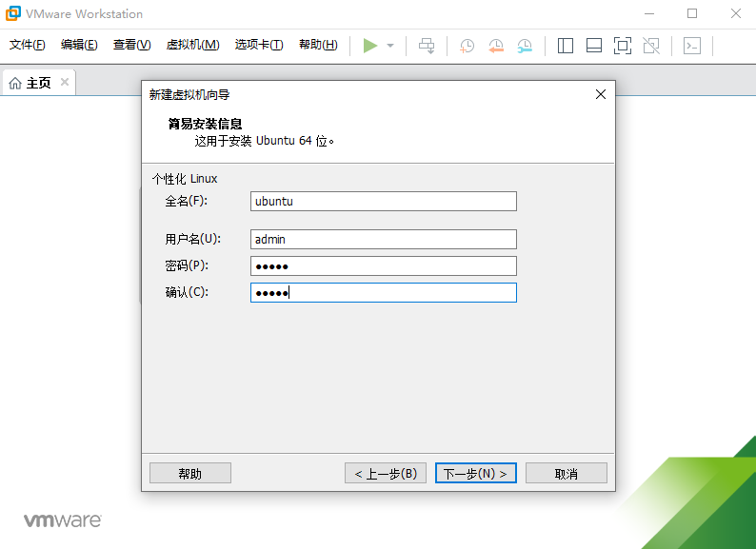The image size is (756, 549).
Task: Open the 帮助(H) menu
Action: [318, 45]
